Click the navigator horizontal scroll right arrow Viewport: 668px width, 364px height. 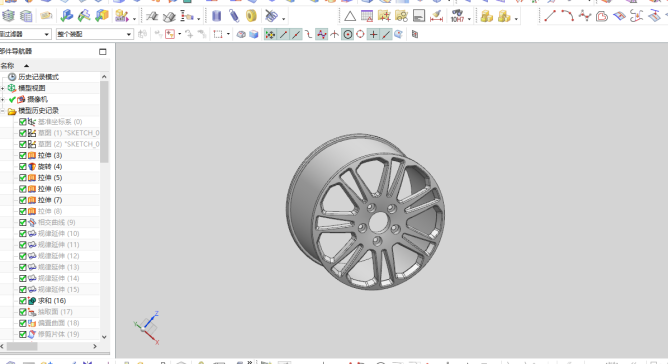[x=95, y=347]
